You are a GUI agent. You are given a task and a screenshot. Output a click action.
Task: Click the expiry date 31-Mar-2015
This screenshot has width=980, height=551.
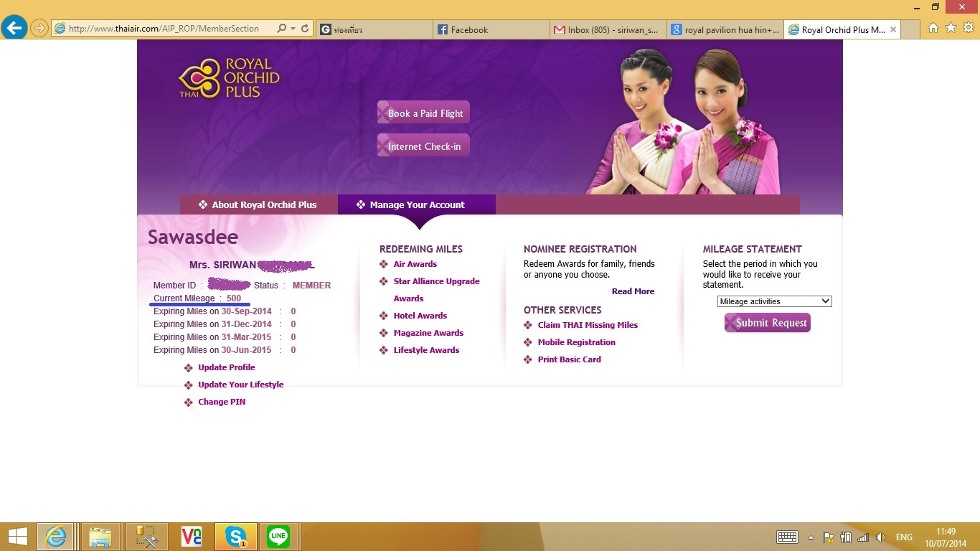(x=246, y=337)
